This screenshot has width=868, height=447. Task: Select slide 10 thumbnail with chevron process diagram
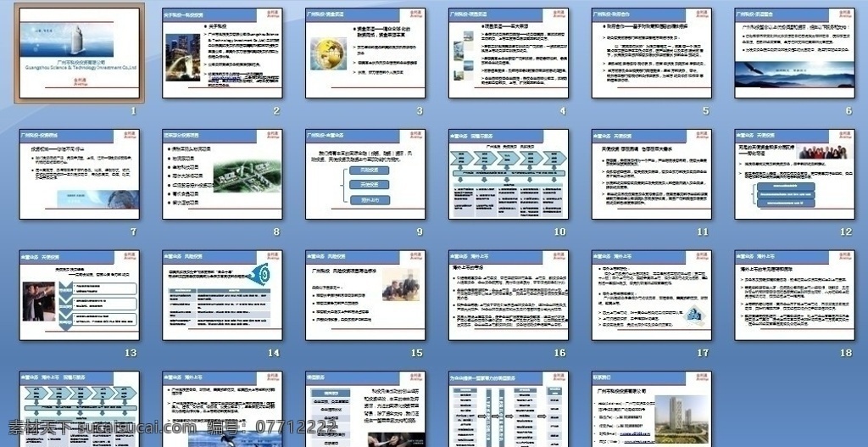[x=509, y=175]
